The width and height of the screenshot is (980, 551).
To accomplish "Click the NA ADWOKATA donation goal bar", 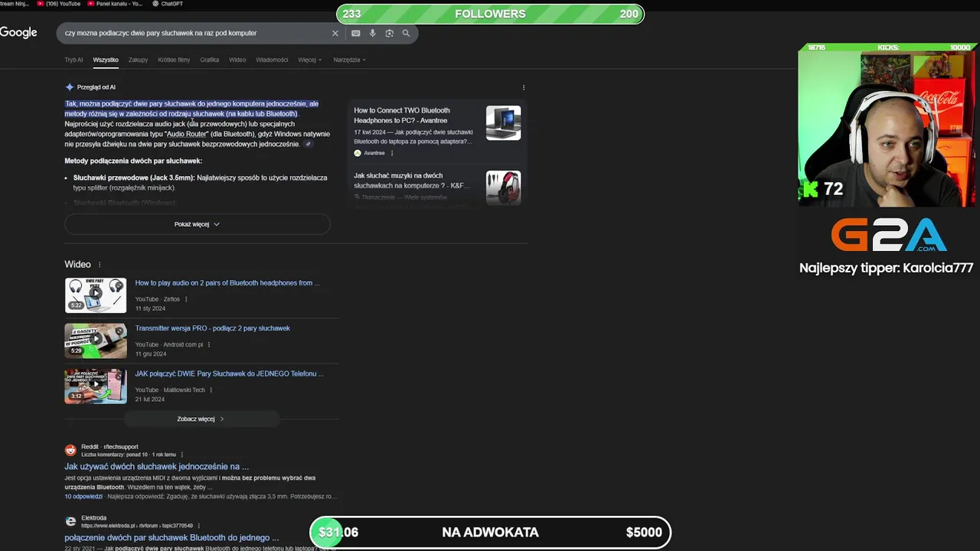I will (490, 533).
